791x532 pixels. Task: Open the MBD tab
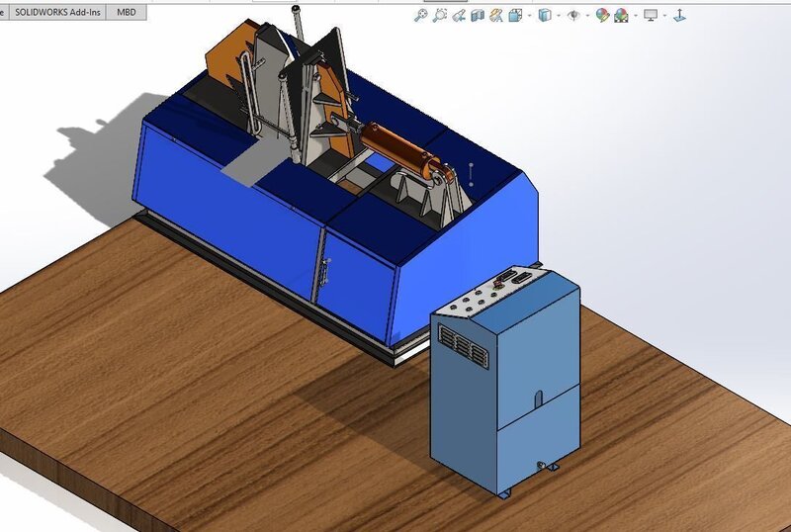[127, 11]
